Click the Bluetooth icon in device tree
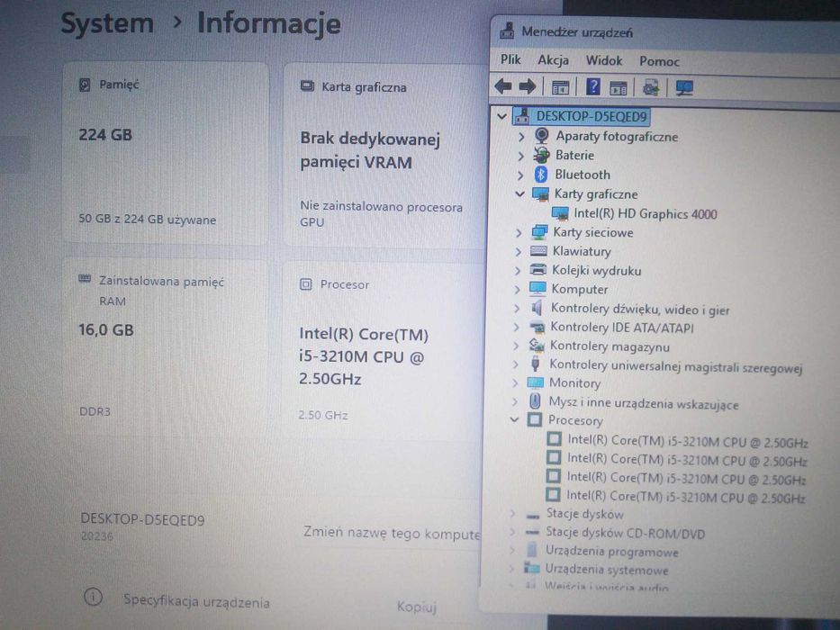This screenshot has height=630, width=840. point(541,174)
